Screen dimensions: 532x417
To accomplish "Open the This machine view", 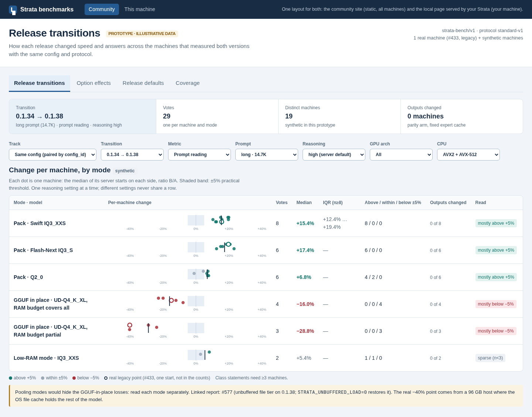I will pyautogui.click(x=140, y=9).
